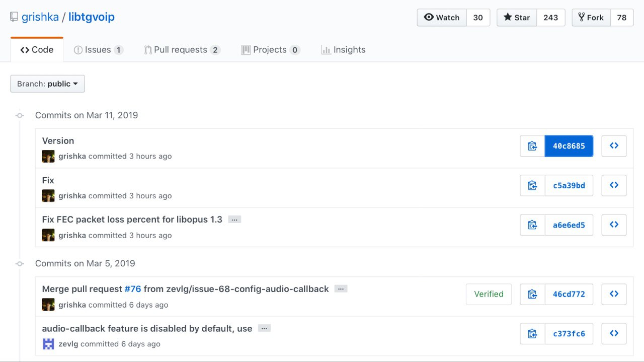Fork the libtgvoip repository
This screenshot has width=644, height=362.
pos(591,18)
